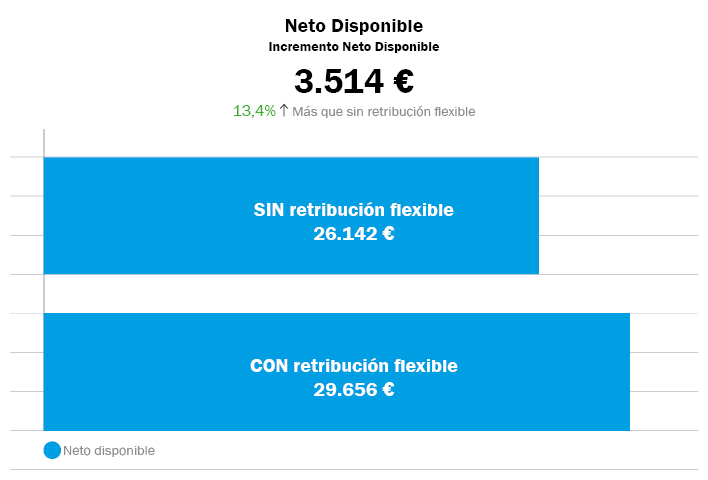Click the empty plot area right of the CON bar
This screenshot has width=708, height=480.
point(664,372)
